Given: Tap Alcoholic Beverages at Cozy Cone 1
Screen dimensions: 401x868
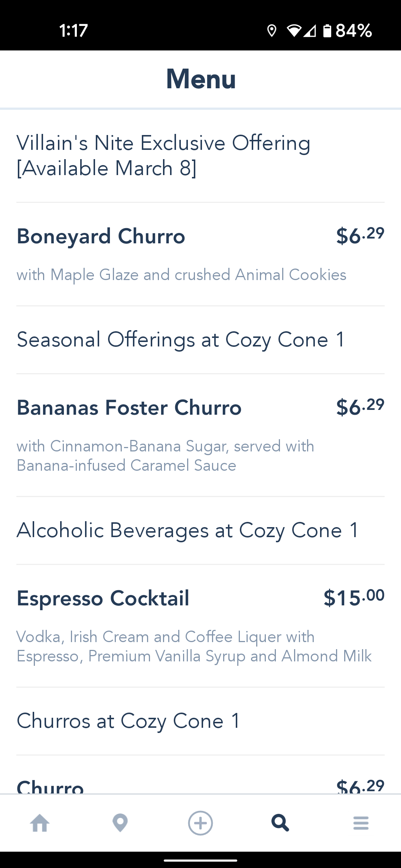Looking at the screenshot, I should pyautogui.click(x=188, y=530).
